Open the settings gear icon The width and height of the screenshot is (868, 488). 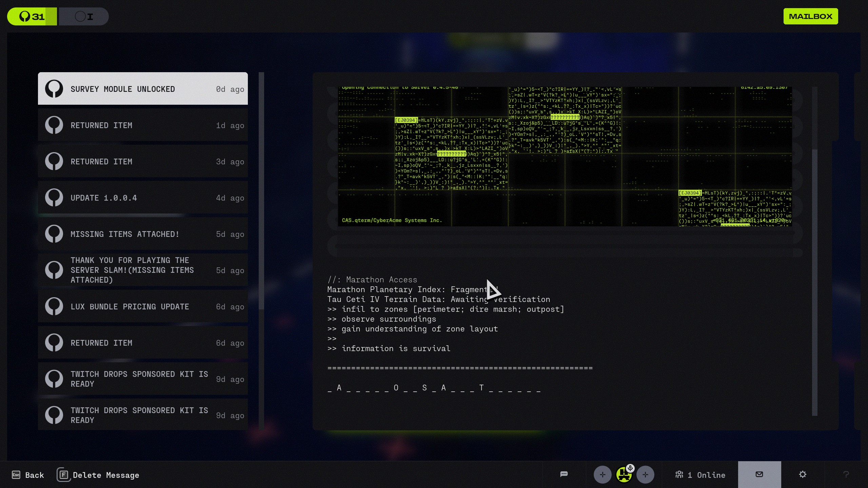pyautogui.click(x=803, y=474)
